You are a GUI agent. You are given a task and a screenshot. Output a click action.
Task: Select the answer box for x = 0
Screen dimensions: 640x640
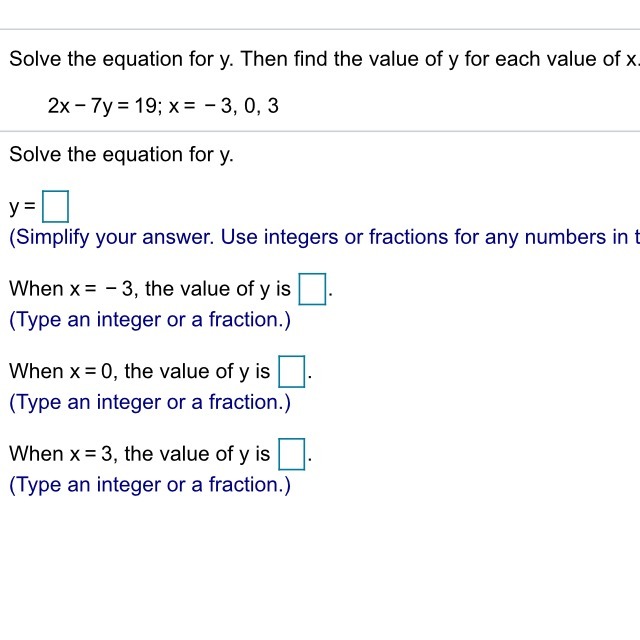291,371
